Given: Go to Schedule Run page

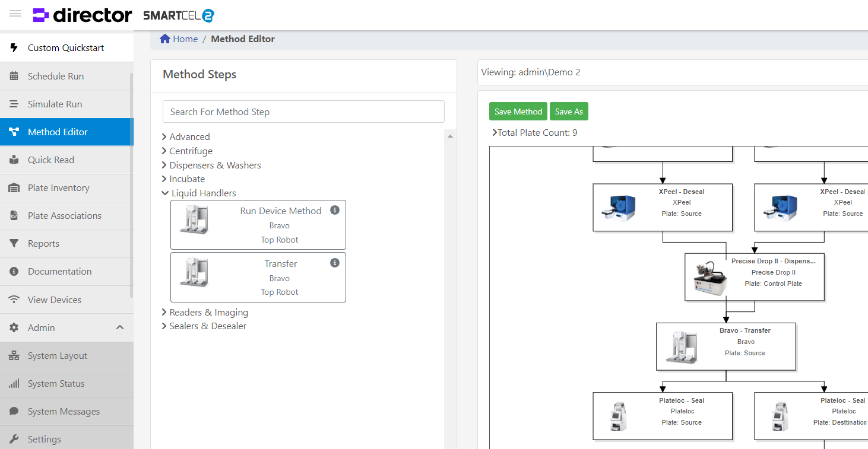Looking at the screenshot, I should [x=66, y=76].
